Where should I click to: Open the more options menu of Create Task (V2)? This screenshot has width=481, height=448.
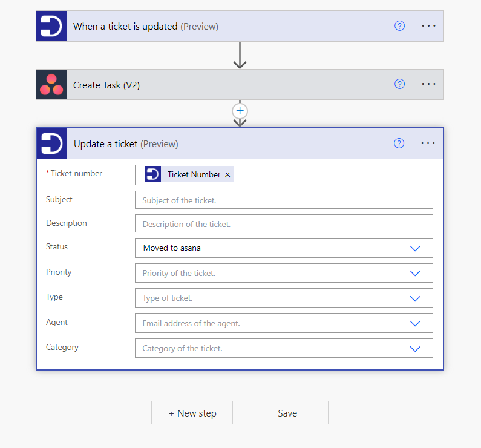pyautogui.click(x=428, y=84)
